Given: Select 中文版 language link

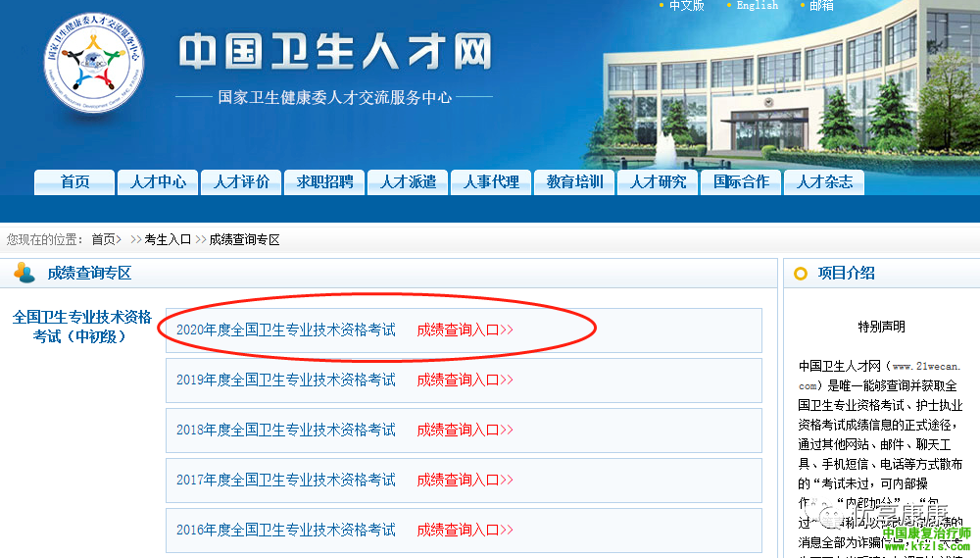Looking at the screenshot, I should pyautogui.click(x=686, y=6).
